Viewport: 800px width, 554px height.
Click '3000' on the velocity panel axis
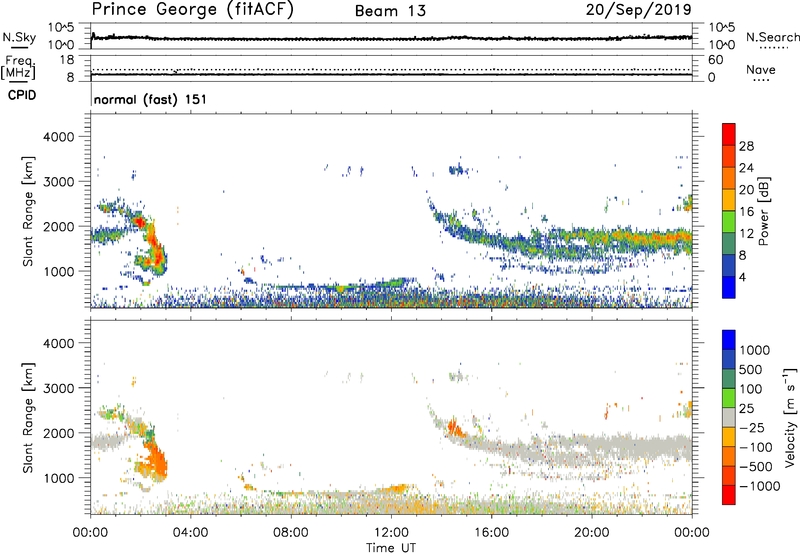pyautogui.click(x=58, y=388)
